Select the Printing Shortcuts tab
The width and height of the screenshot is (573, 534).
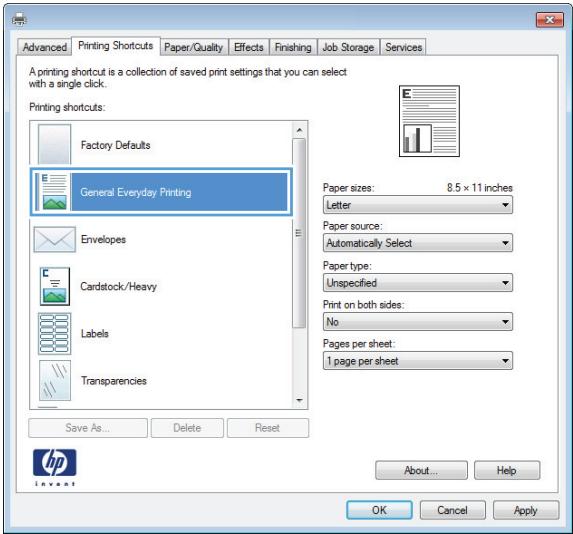115,46
